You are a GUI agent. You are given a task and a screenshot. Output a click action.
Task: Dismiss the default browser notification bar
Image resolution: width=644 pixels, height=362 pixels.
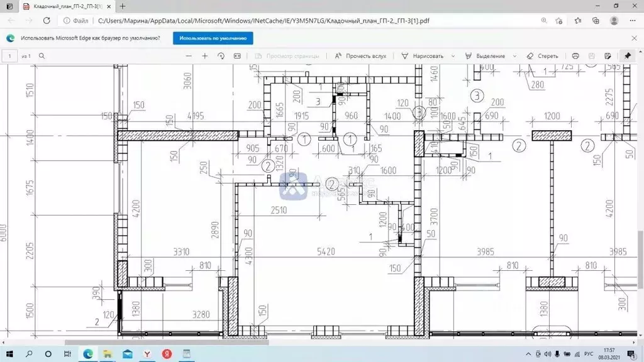(x=634, y=38)
